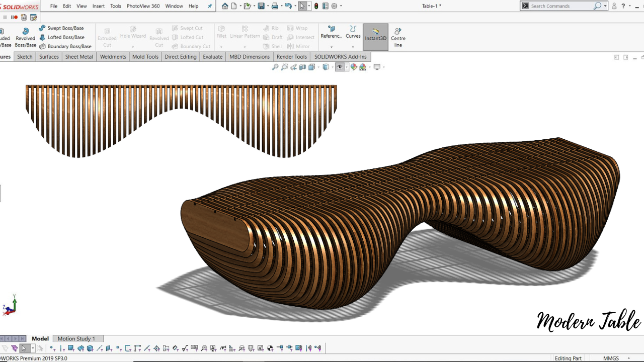This screenshot has height=362, width=644.
Task: Toggle Filter Faces selection filter
Action: click(x=71, y=348)
